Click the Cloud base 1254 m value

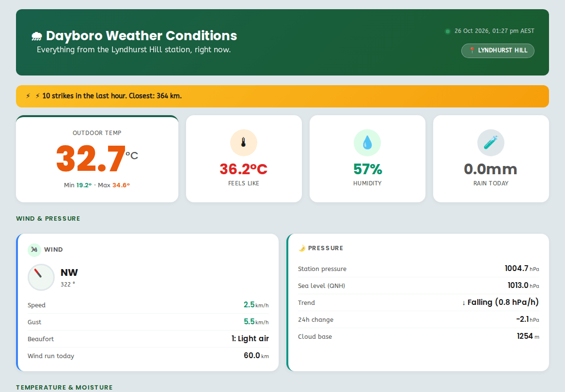528,336
